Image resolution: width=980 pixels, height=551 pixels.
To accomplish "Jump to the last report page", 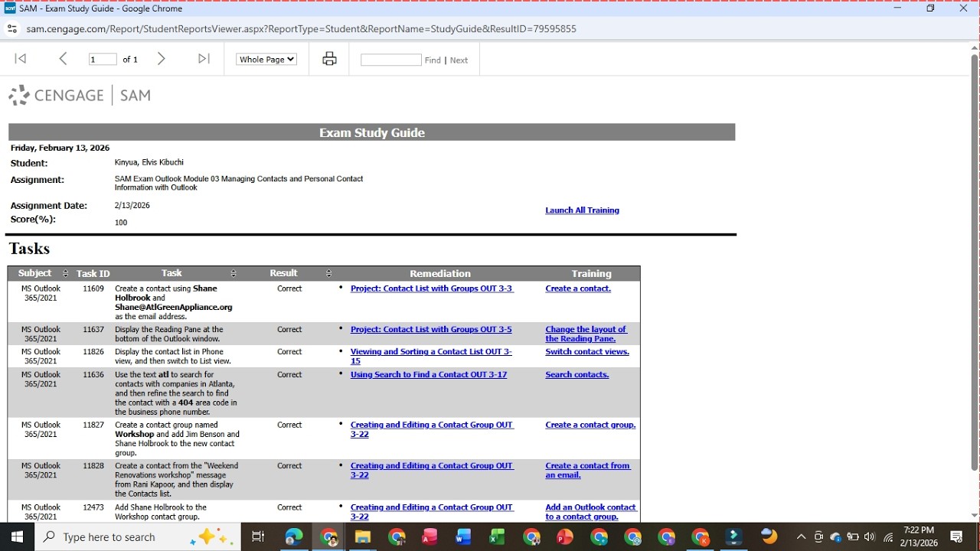I will click(x=204, y=59).
